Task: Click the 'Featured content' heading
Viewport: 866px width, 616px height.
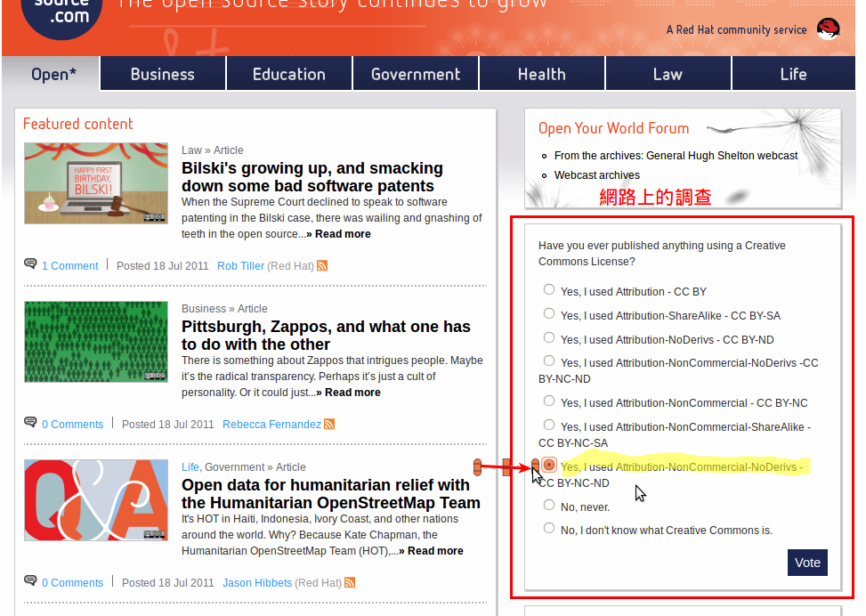Action: point(77,124)
